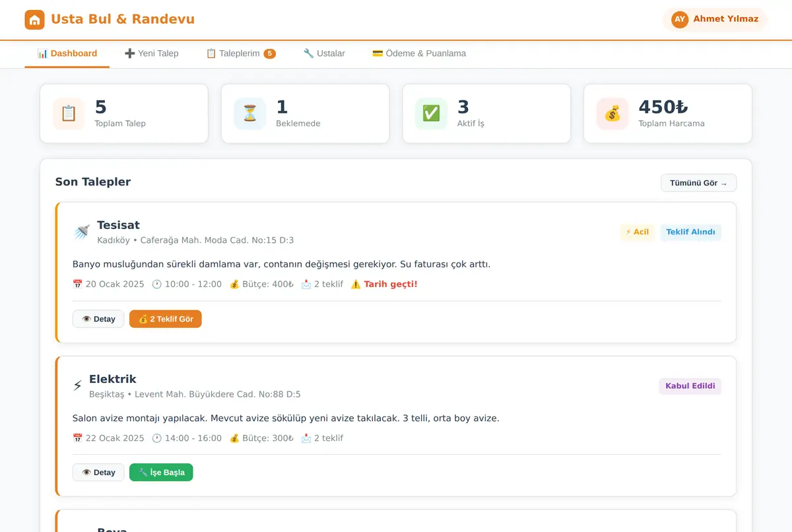This screenshot has height=532, width=792.
Task: Click the green checkmark icon on Aktif İş card
Action: pos(431,114)
